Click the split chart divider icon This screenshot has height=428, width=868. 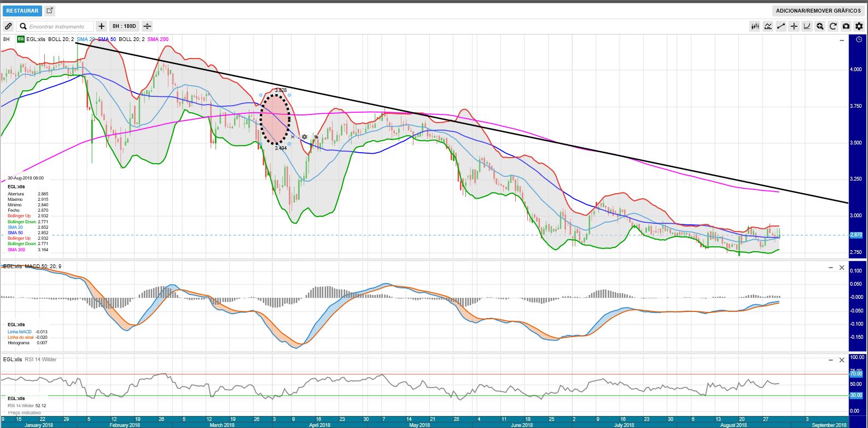pyautogui.click(x=147, y=26)
